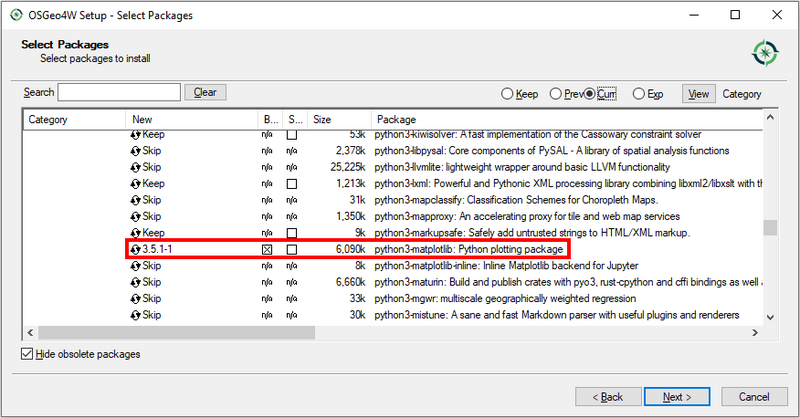Click cycle icon beside python3-matplotlib version 3.5.1-1
800x418 pixels.
pyautogui.click(x=136, y=249)
